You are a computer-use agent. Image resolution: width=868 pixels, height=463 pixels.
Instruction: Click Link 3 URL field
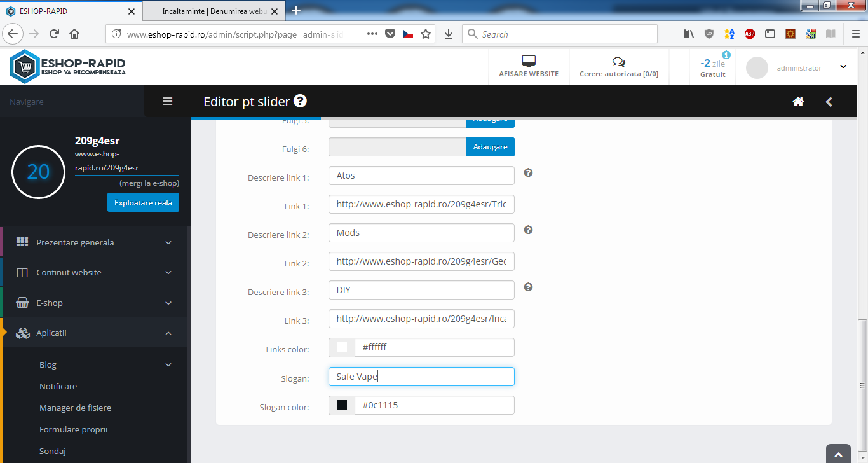[x=421, y=319]
